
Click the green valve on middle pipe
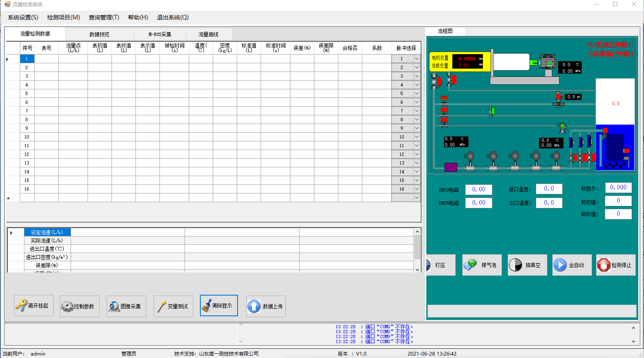pyautogui.click(x=492, y=111)
